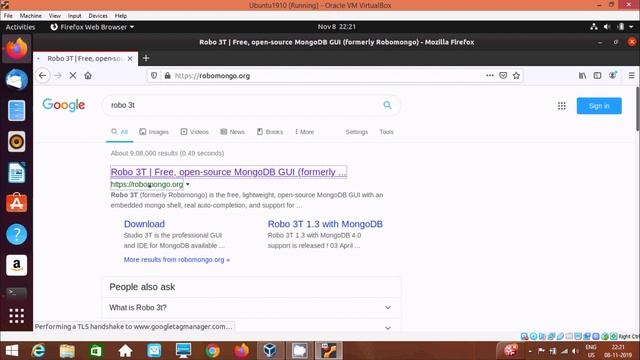Save page to Pocket
The height and width of the screenshot is (360, 640).
tap(503, 76)
